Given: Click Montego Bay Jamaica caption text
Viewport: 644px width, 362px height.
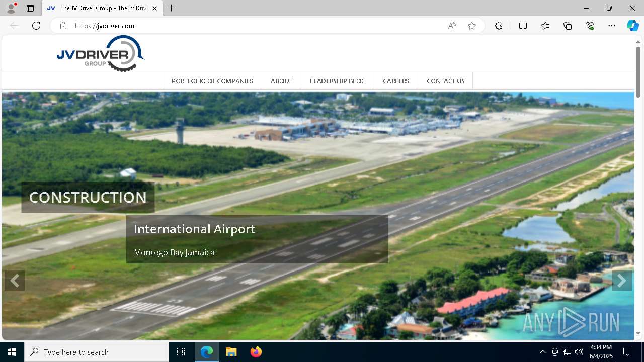Looking at the screenshot, I should [174, 252].
